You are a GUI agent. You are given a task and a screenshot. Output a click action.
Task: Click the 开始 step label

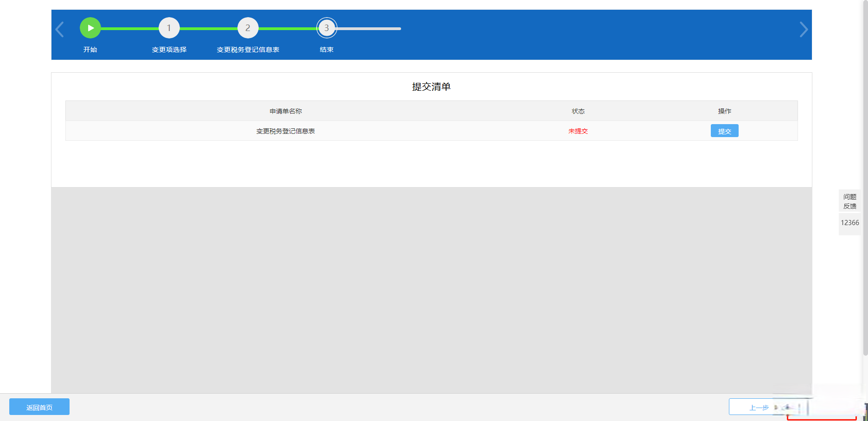click(90, 50)
